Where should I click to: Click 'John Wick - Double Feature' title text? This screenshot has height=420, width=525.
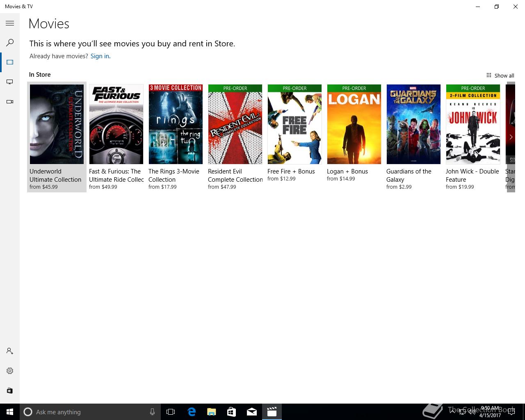tap(472, 176)
